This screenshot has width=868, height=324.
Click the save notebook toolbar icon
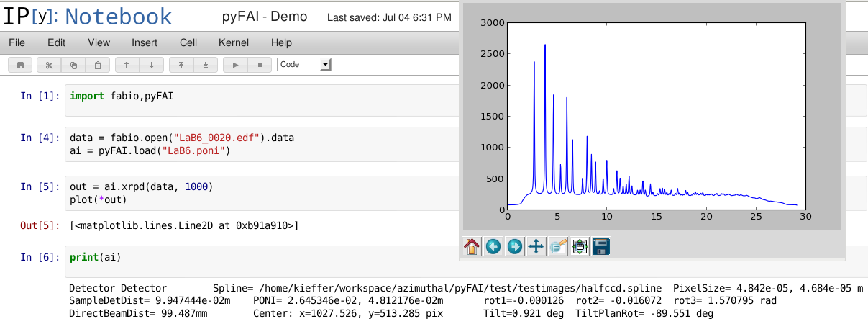pyautogui.click(x=20, y=65)
